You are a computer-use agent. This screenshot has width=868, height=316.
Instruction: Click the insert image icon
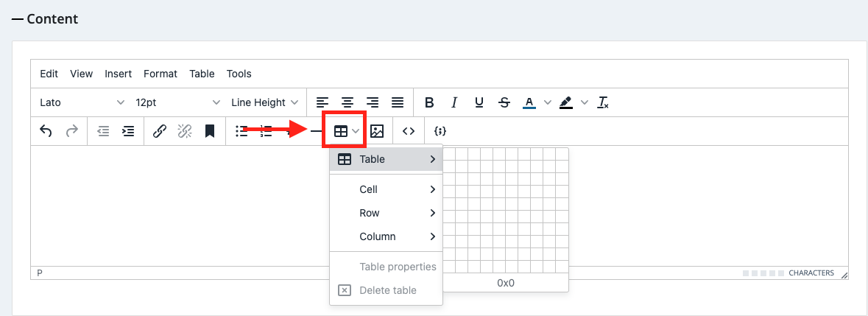377,131
